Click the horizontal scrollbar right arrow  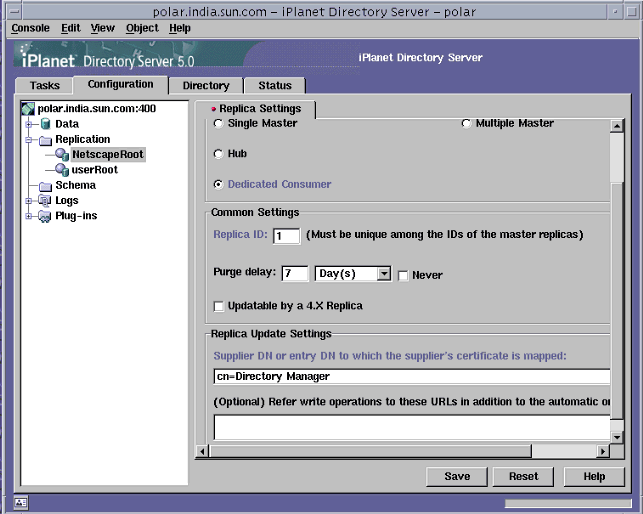click(602, 451)
